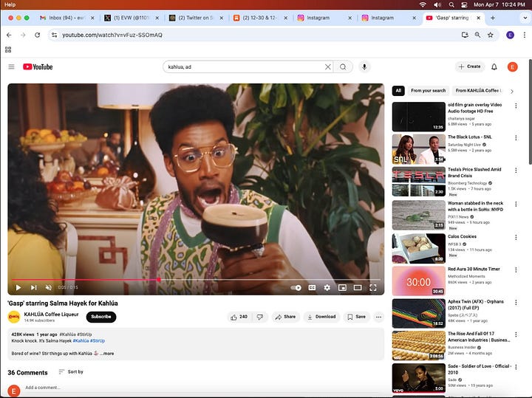Expand description with ...more
Screen dimensions: 532x398
pos(107,353)
